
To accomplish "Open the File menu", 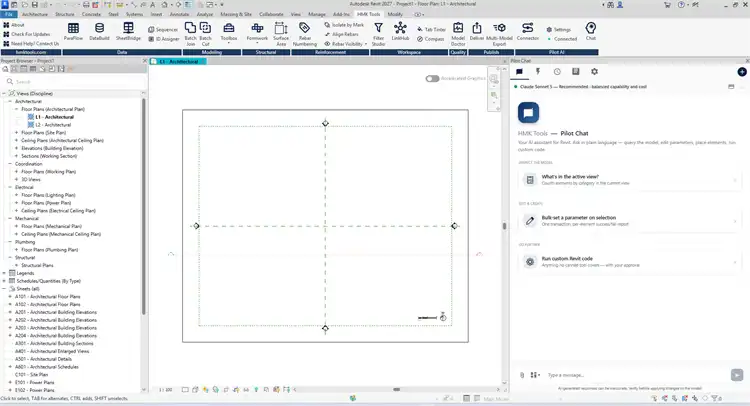I will pos(9,14).
